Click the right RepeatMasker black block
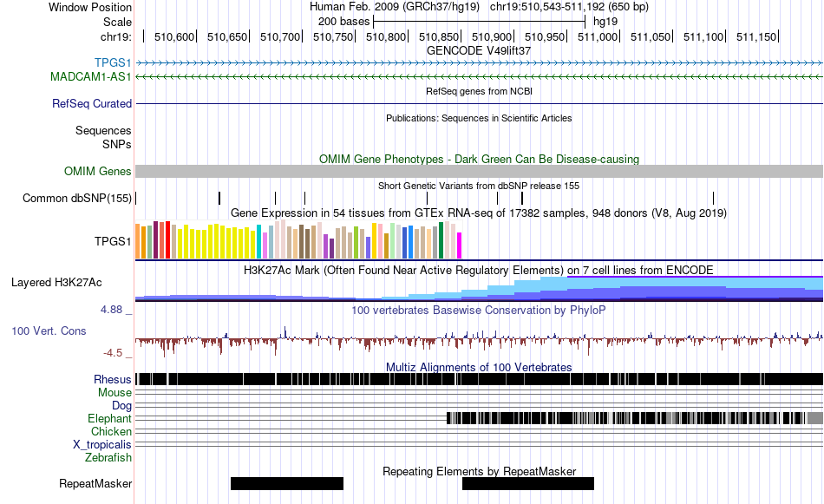The image size is (824, 504). (x=528, y=483)
